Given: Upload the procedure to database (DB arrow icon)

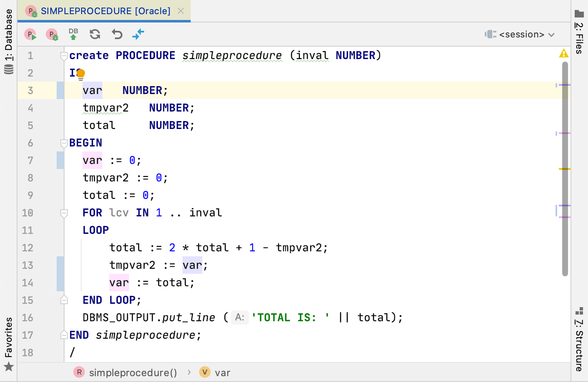Looking at the screenshot, I should (74, 34).
